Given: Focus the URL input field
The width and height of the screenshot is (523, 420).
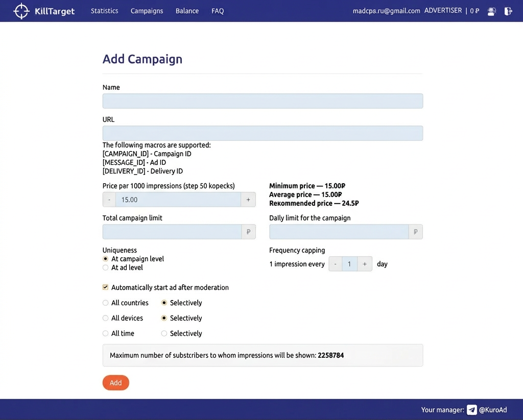Looking at the screenshot, I should pyautogui.click(x=263, y=133).
